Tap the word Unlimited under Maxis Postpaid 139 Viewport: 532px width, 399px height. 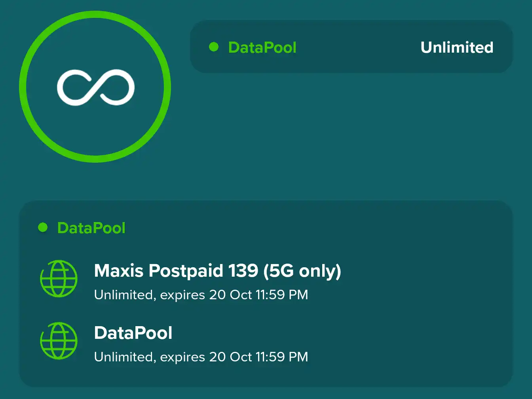(x=124, y=295)
